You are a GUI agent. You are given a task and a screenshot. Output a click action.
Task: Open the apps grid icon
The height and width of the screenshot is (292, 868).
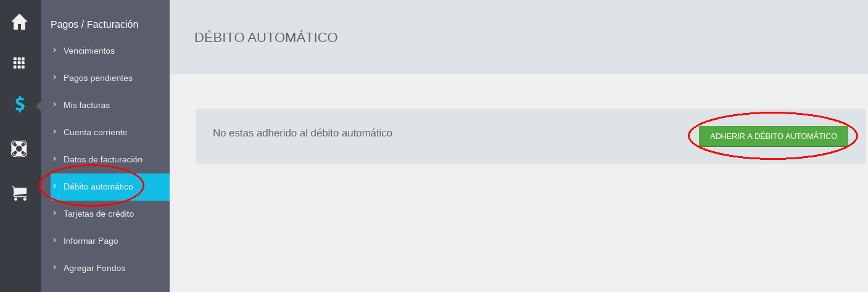coord(19,62)
